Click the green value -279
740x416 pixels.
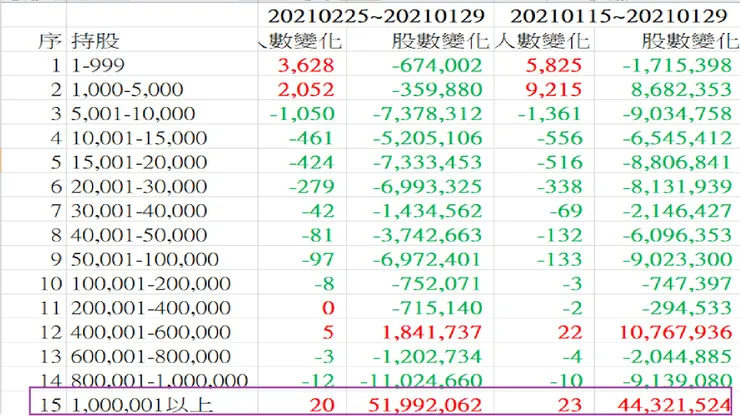[311, 187]
